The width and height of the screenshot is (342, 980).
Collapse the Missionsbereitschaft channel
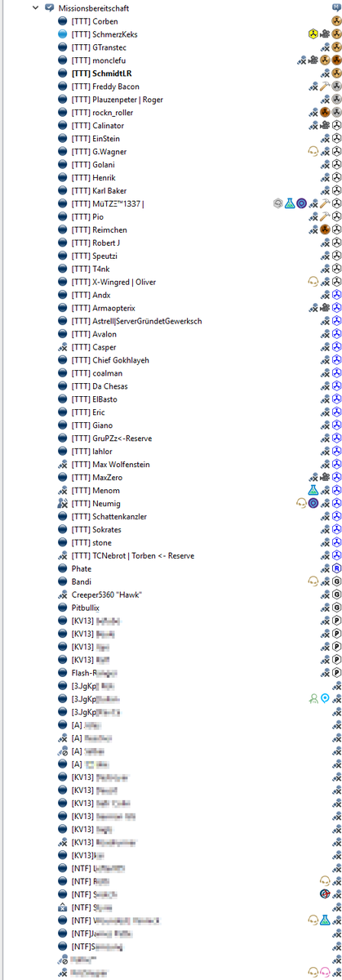click(35, 7)
